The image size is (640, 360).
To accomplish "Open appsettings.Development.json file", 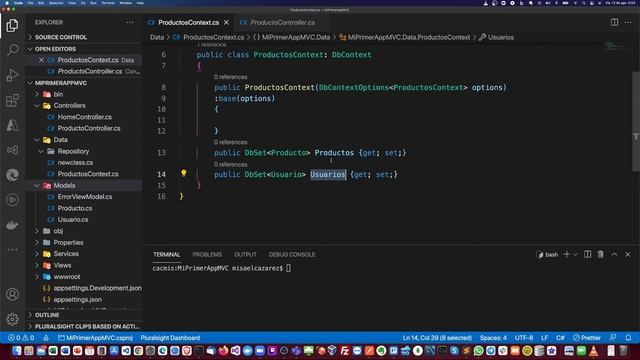I will point(98,288).
